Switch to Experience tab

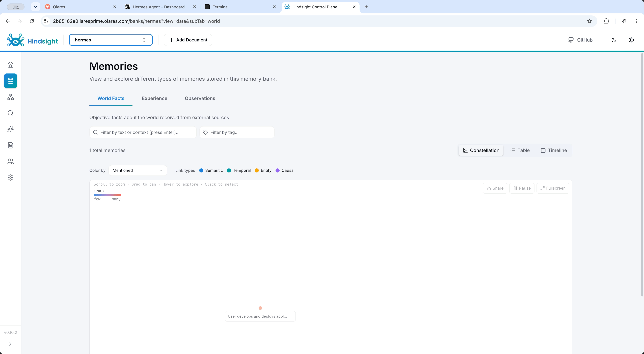coord(154,98)
